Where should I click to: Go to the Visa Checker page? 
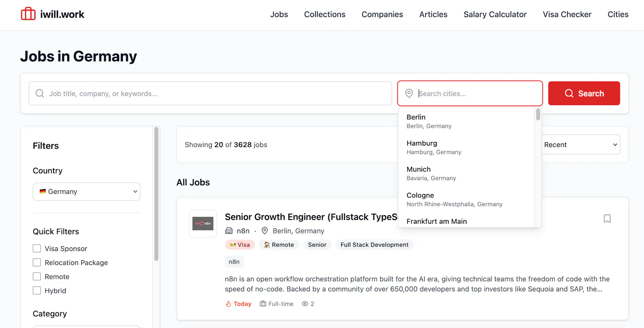click(567, 15)
